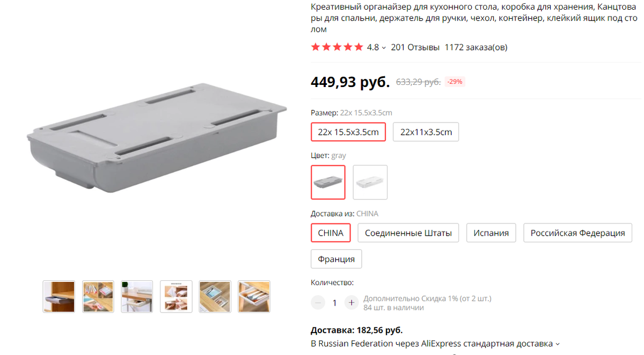The height and width of the screenshot is (355, 644).
Task: Expand the 4.8 rating dropdown chevron
Action: click(384, 48)
